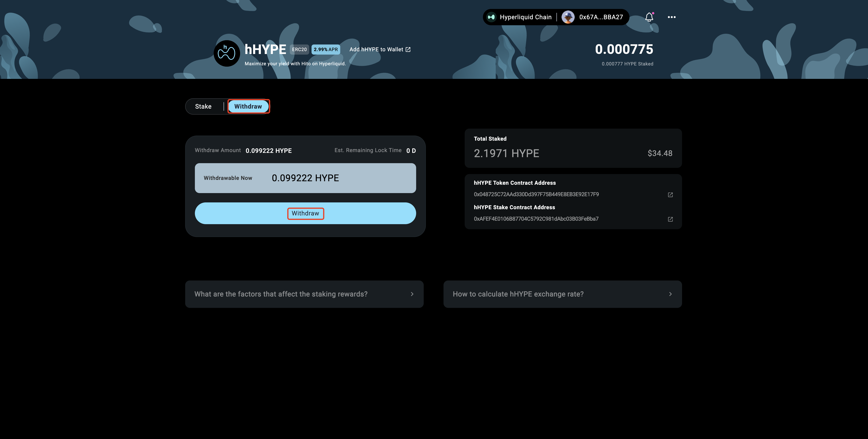Click the notification bell icon
868x439 pixels.
649,17
